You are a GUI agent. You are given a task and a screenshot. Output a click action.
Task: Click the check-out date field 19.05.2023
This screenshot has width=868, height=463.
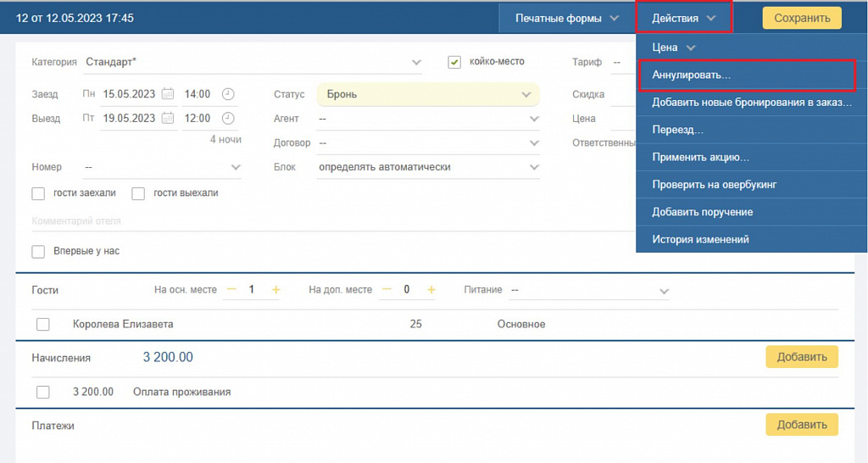click(129, 118)
